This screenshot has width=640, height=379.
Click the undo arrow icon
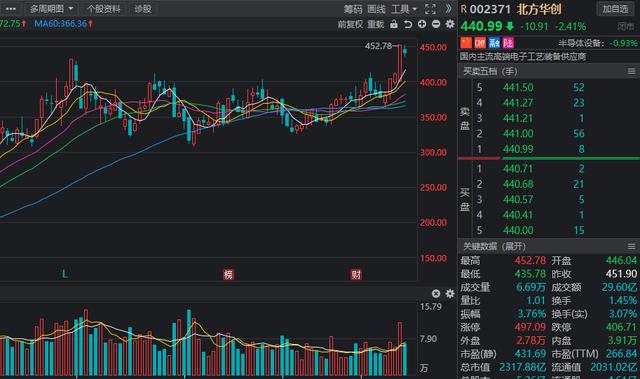[407, 24]
